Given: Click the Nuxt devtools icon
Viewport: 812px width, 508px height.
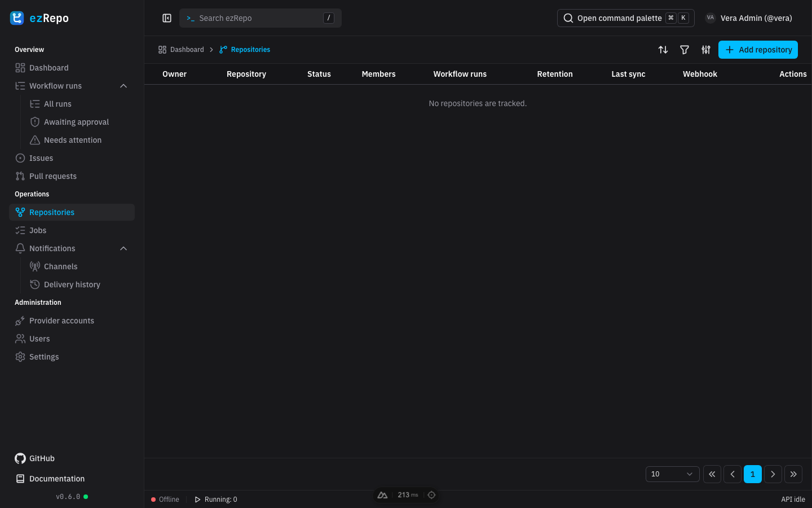Looking at the screenshot, I should [x=382, y=495].
